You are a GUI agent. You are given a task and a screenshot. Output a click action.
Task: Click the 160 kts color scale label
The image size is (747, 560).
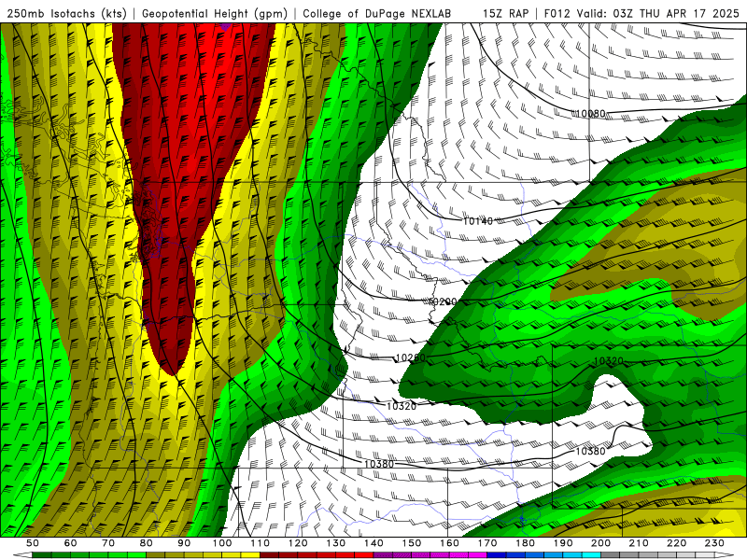click(449, 543)
